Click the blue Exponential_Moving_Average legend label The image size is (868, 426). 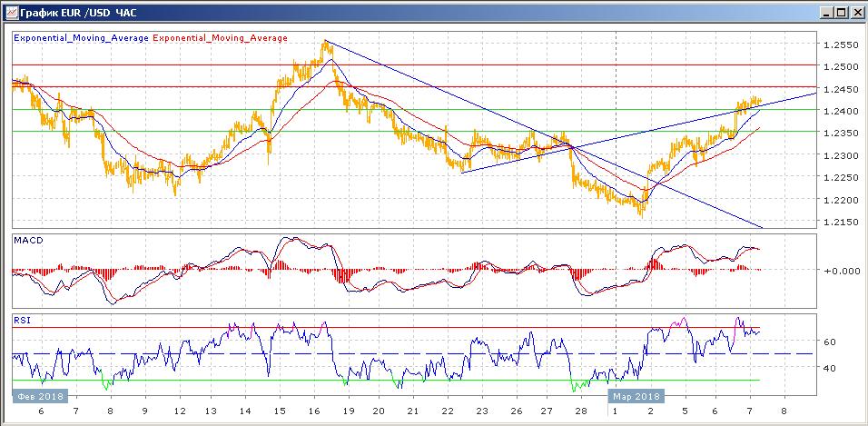tap(81, 38)
